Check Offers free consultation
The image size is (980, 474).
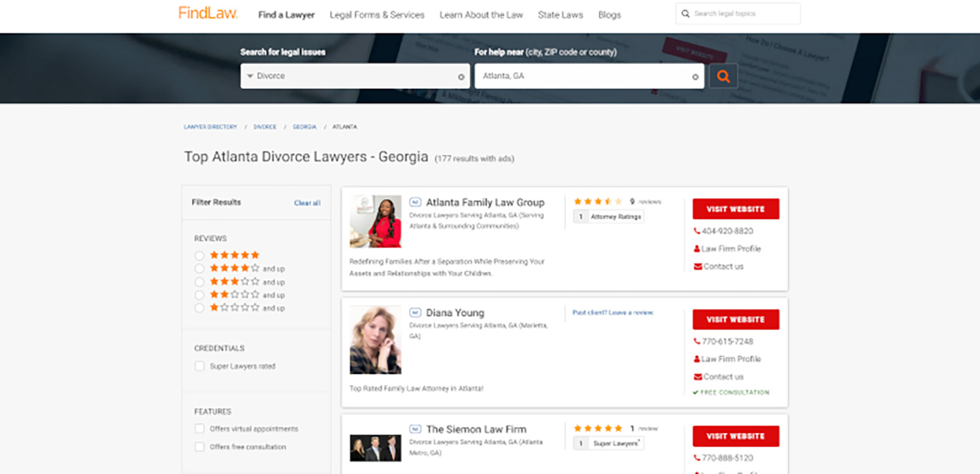(x=199, y=447)
